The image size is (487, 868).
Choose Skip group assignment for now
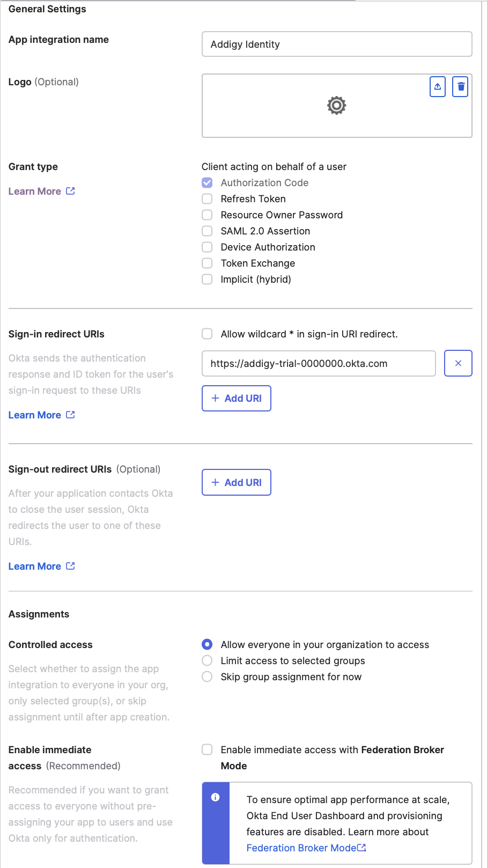pos(207,677)
